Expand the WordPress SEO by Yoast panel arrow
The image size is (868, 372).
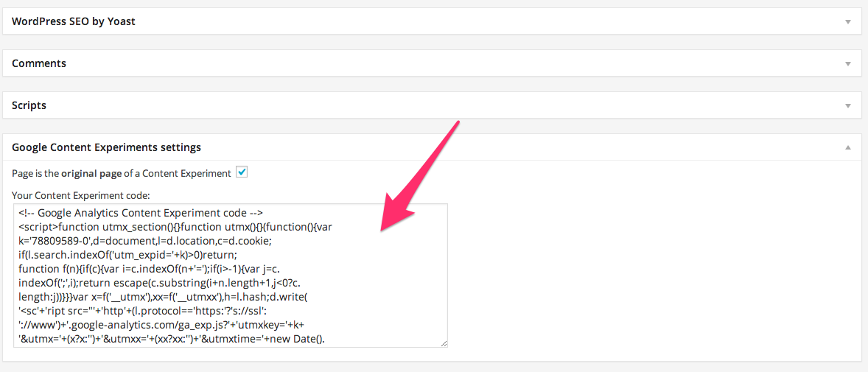[848, 22]
